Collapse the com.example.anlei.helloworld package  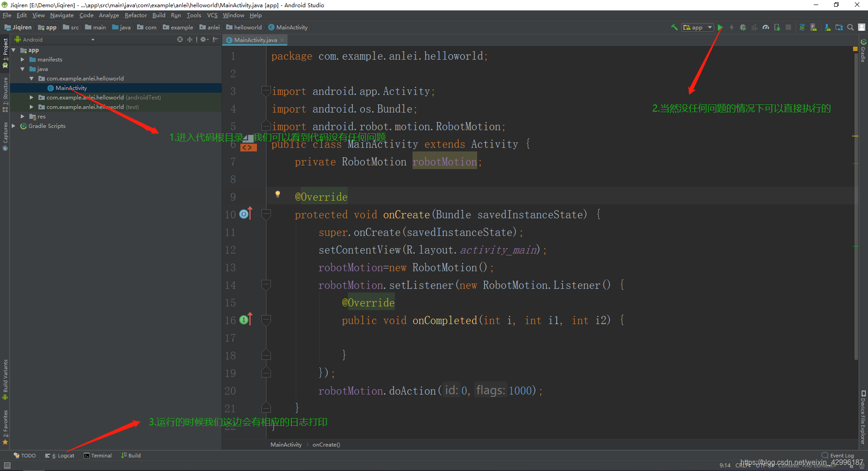(32, 79)
